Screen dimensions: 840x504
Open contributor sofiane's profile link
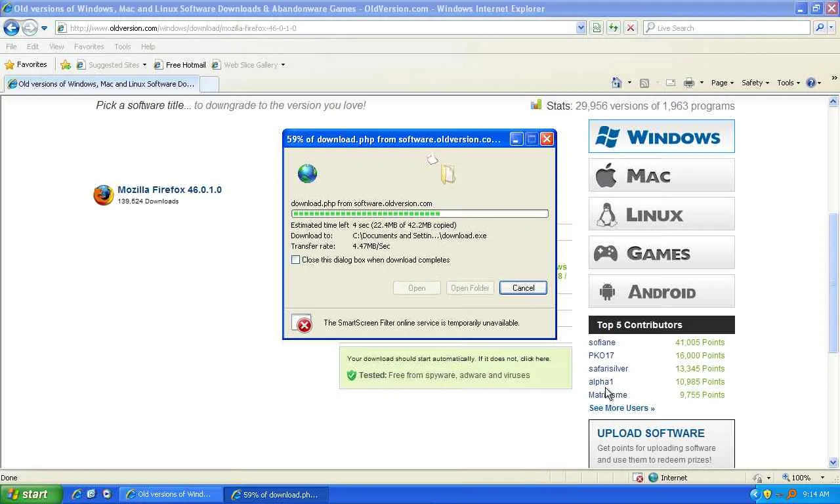(x=602, y=343)
